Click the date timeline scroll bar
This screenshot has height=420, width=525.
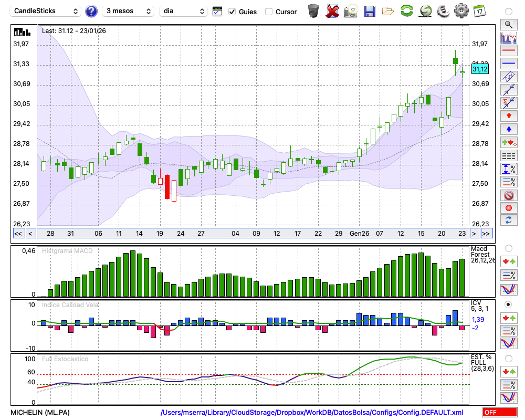(x=252, y=233)
